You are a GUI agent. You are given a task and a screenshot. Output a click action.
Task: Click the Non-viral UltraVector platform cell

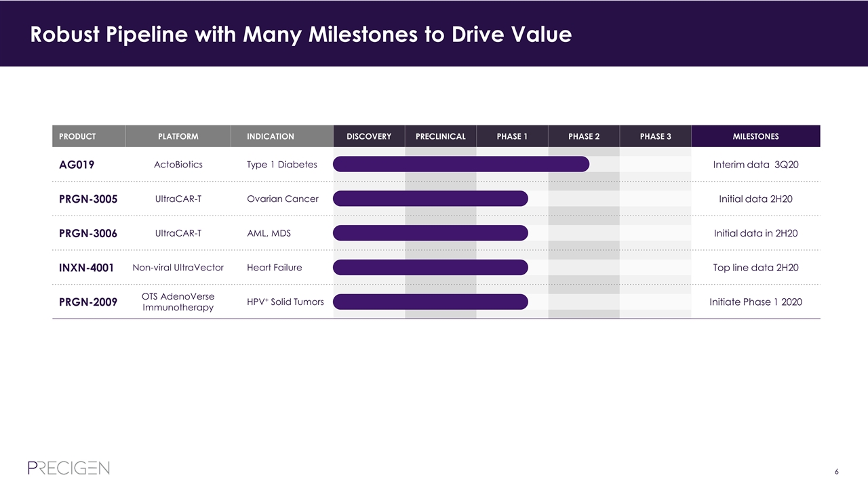pos(178,268)
